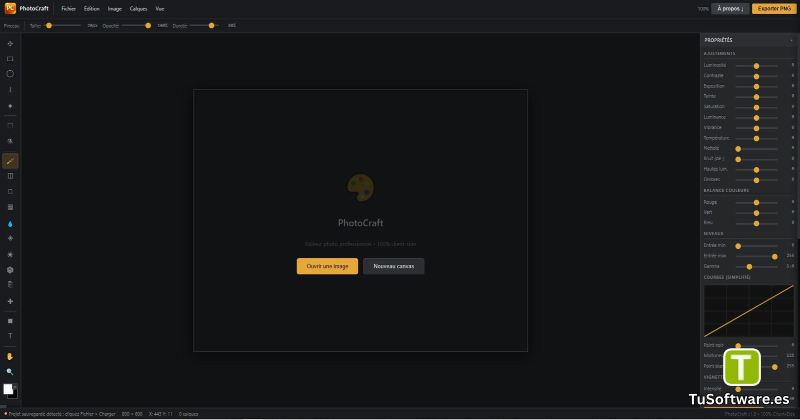Pick the sparkle magic wand tool
800x420 pixels.
click(10, 106)
